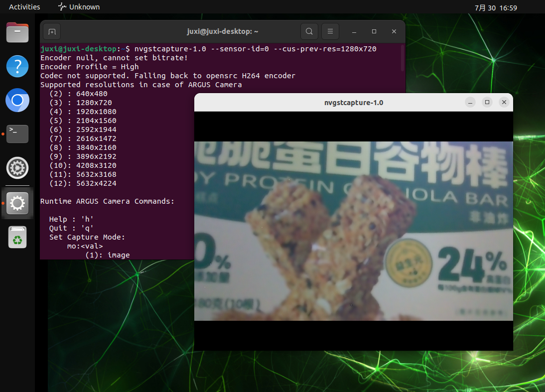Click the "Help : 'h'" line
The width and height of the screenshot is (545, 392).
pyautogui.click(x=71, y=219)
